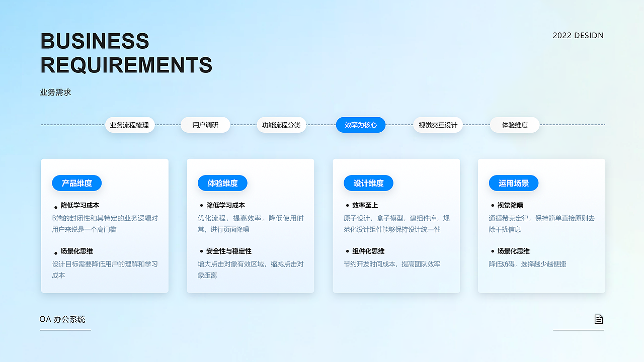
Task: Click the OA 办公系统 footer label
Action: pyautogui.click(x=63, y=319)
